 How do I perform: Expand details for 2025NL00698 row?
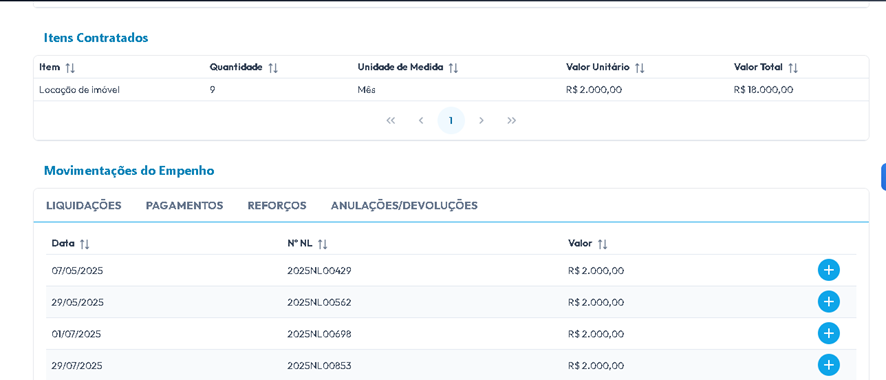click(x=828, y=334)
